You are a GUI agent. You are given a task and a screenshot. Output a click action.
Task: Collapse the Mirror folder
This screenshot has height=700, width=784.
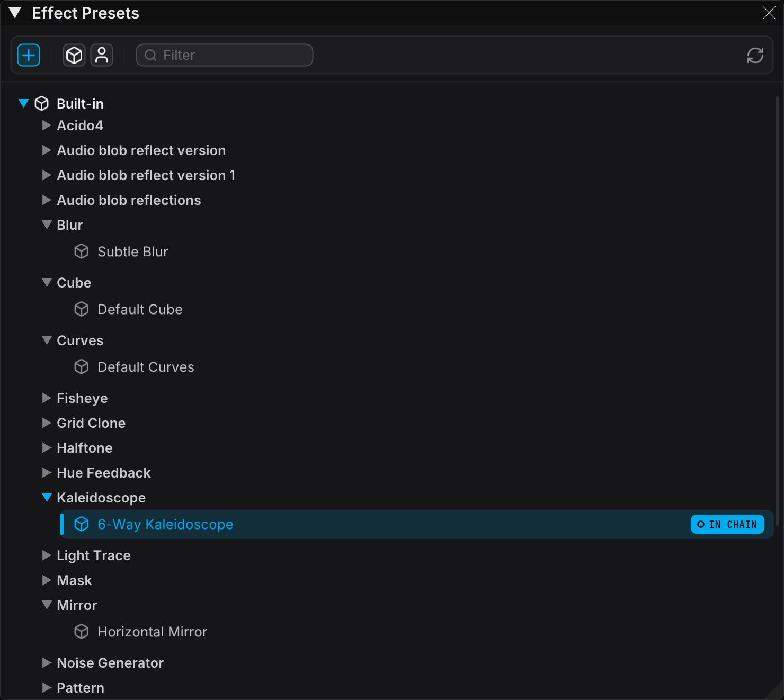click(x=47, y=605)
